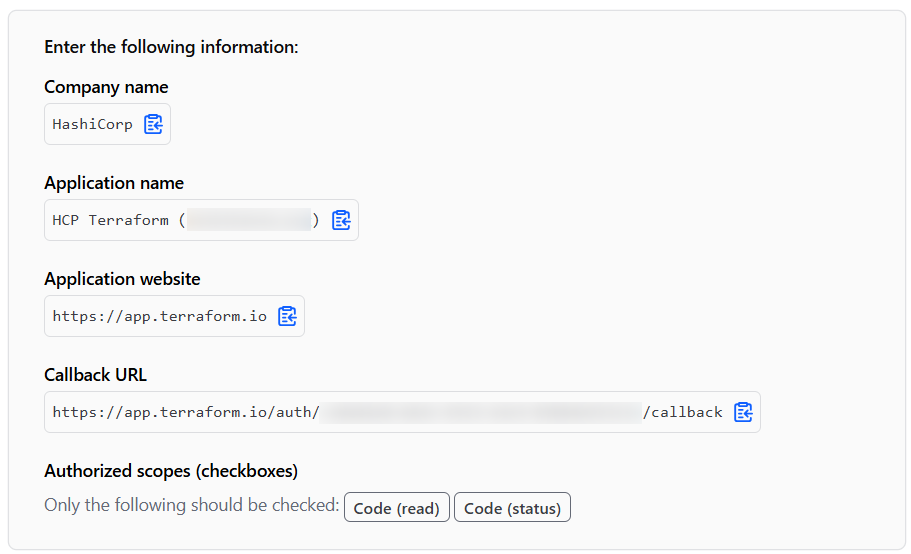Copy the HashiCorp company name value
The image size is (911, 554).
tap(153, 124)
